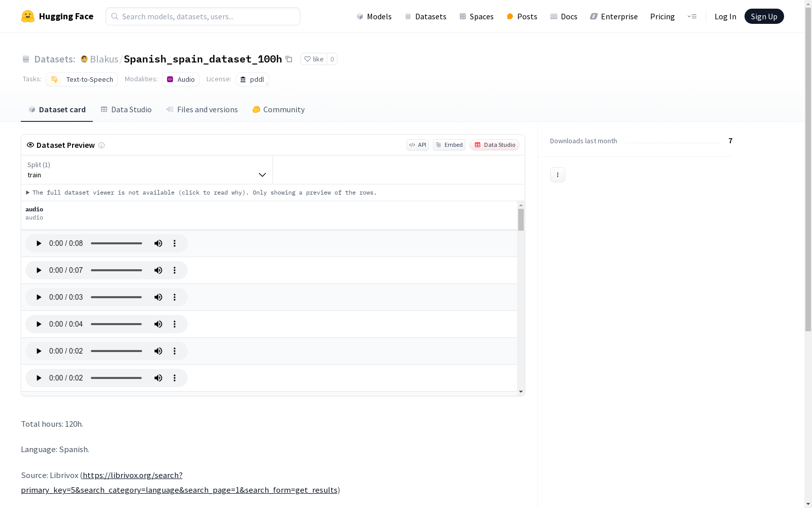This screenshot has width=812, height=508.
Task: Click the dataset preview scrollbar thumb
Action: point(521,219)
